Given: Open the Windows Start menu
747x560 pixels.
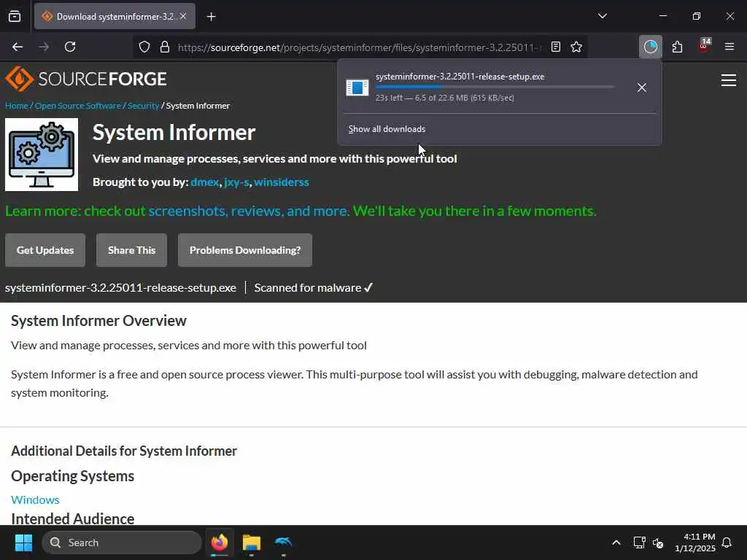Looking at the screenshot, I should 23,542.
